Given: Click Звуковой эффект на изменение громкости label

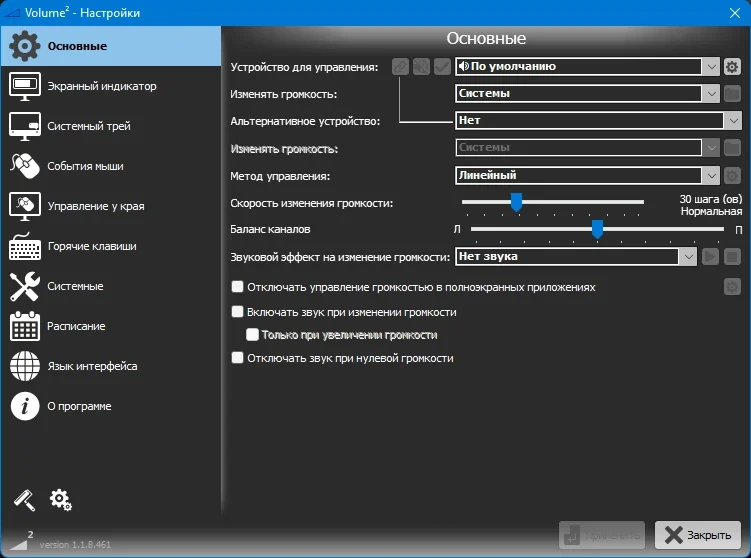Looking at the screenshot, I should tap(340, 257).
